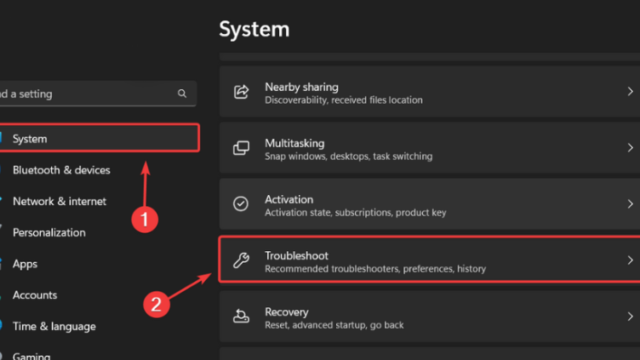The image size is (640, 360).
Task: Open the Accounts settings category
Action: tap(35, 295)
